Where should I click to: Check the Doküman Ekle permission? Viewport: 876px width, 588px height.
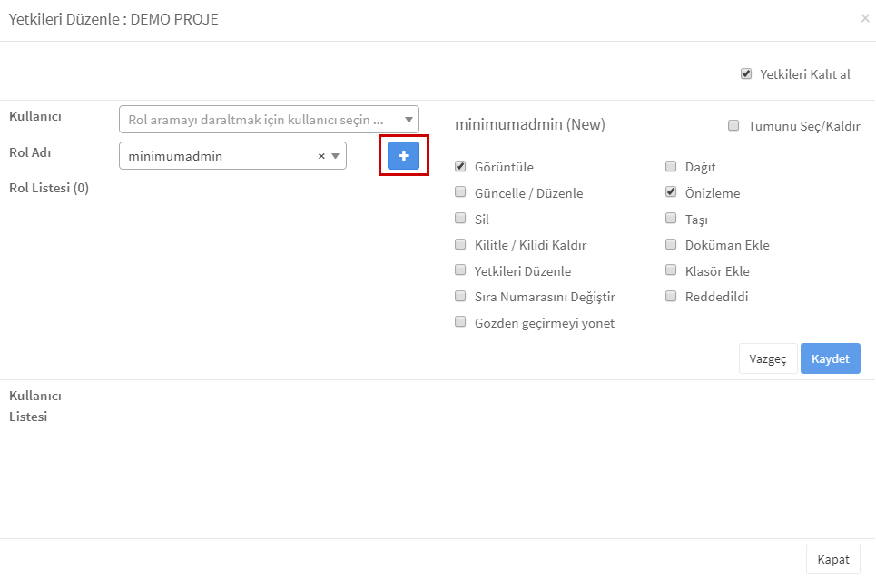point(671,244)
